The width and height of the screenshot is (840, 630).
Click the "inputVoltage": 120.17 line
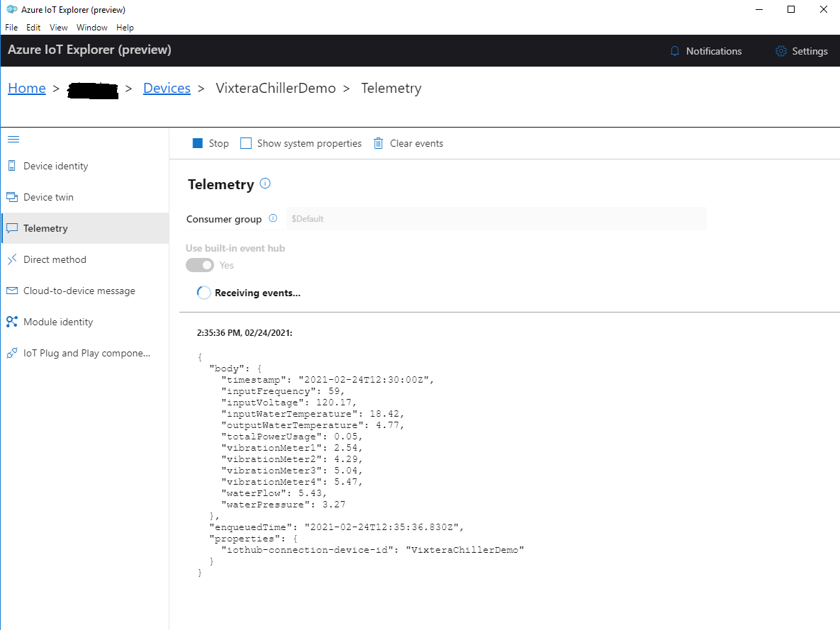pos(289,403)
